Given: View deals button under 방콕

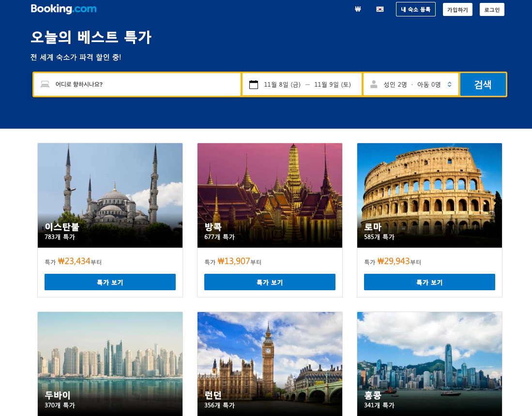Looking at the screenshot, I should click(x=270, y=282).
